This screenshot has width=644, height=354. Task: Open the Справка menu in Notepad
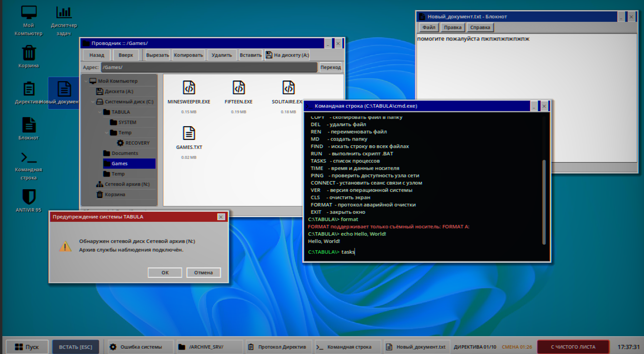480,28
